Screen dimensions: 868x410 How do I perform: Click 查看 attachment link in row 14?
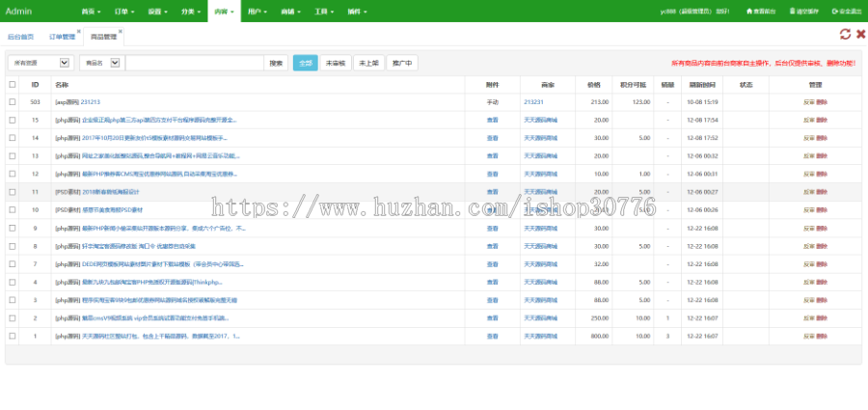492,138
